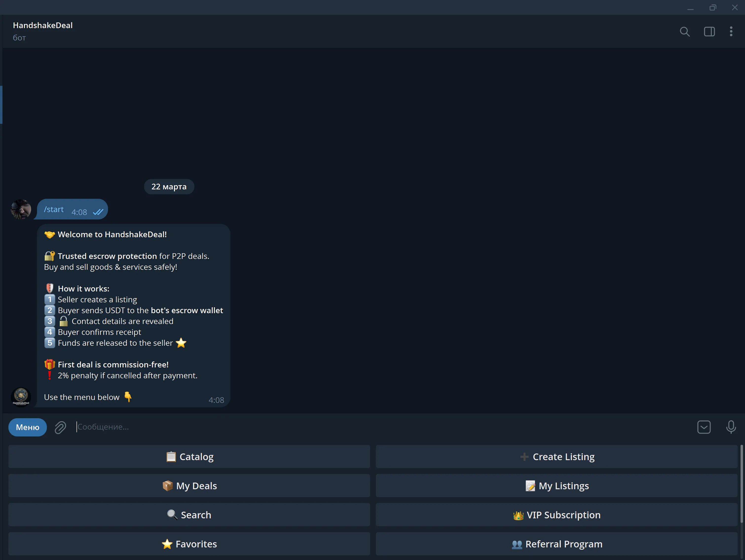Click the paperclip attach file icon
Image resolution: width=745 pixels, height=560 pixels.
click(60, 427)
